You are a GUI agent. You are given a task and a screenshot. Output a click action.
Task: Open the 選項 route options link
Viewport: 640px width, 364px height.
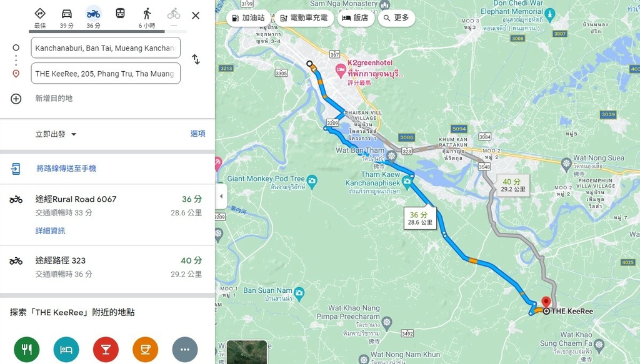198,134
